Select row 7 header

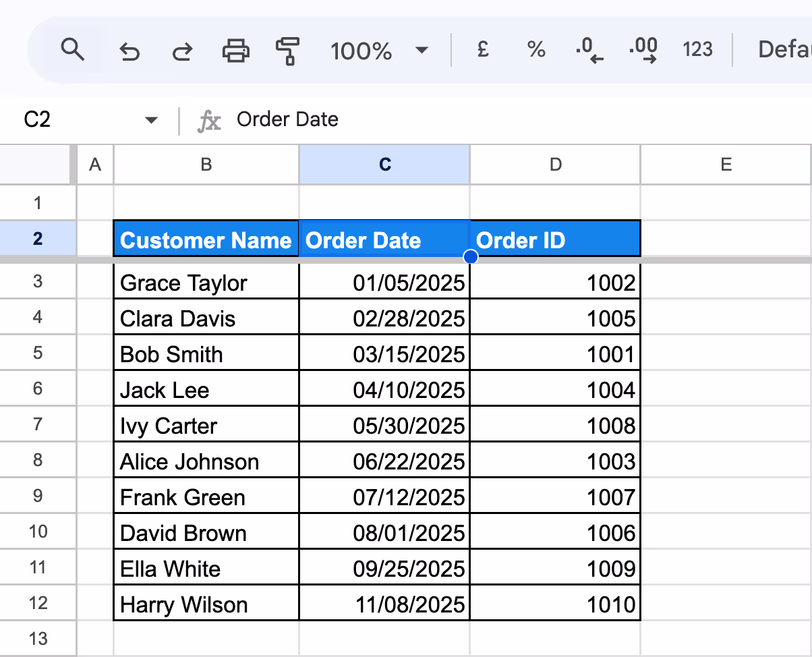[x=38, y=425]
